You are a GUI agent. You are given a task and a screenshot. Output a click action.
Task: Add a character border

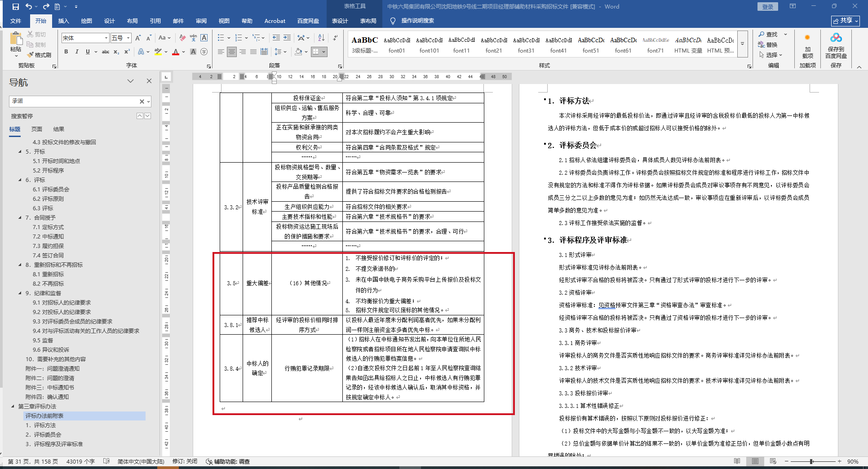click(204, 38)
